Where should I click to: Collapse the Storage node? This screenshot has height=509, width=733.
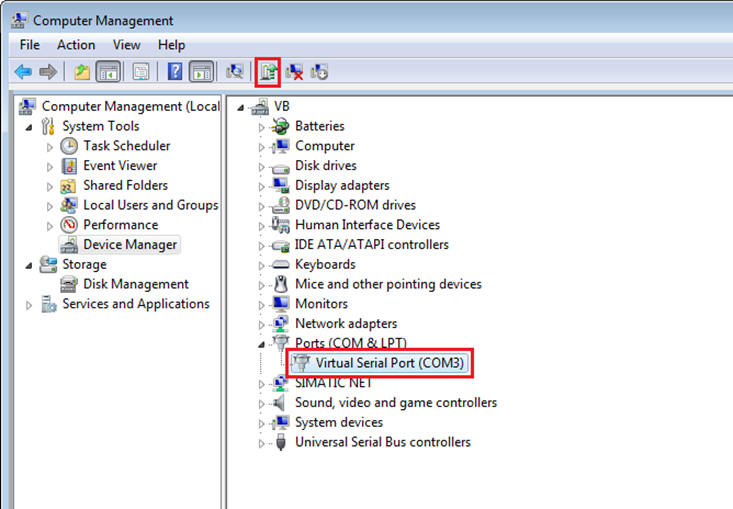pos(29,265)
